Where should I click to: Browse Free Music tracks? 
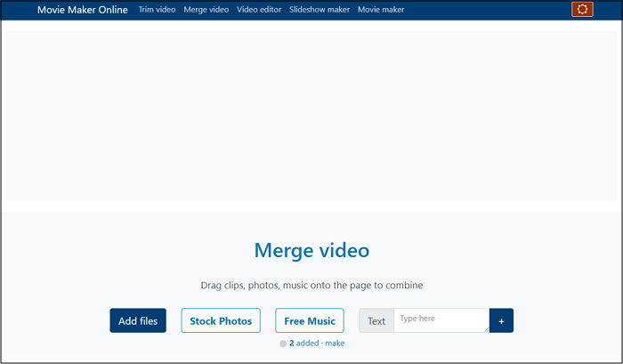[310, 320]
